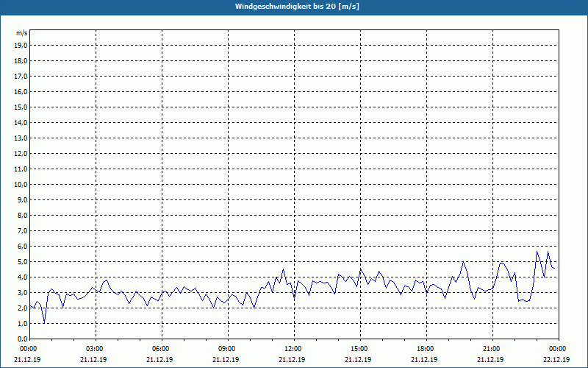588x368 pixels.
Task: Click the 6,0 y-axis label
Action: coord(22,246)
